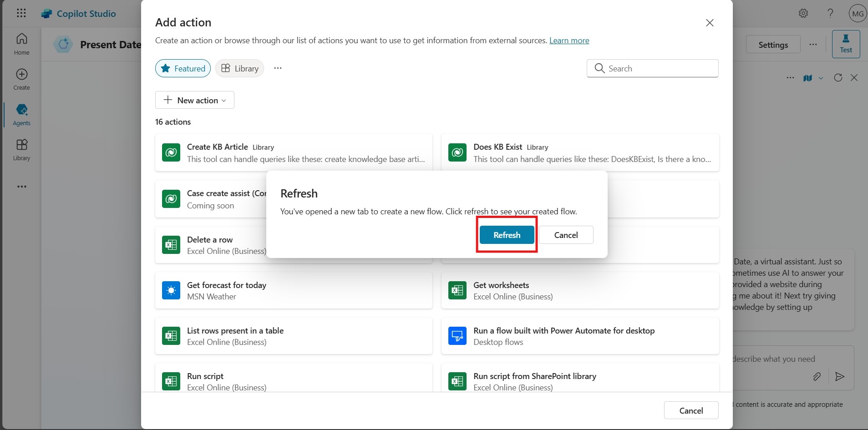
Task: Click the help question mark icon
Action: click(x=830, y=13)
